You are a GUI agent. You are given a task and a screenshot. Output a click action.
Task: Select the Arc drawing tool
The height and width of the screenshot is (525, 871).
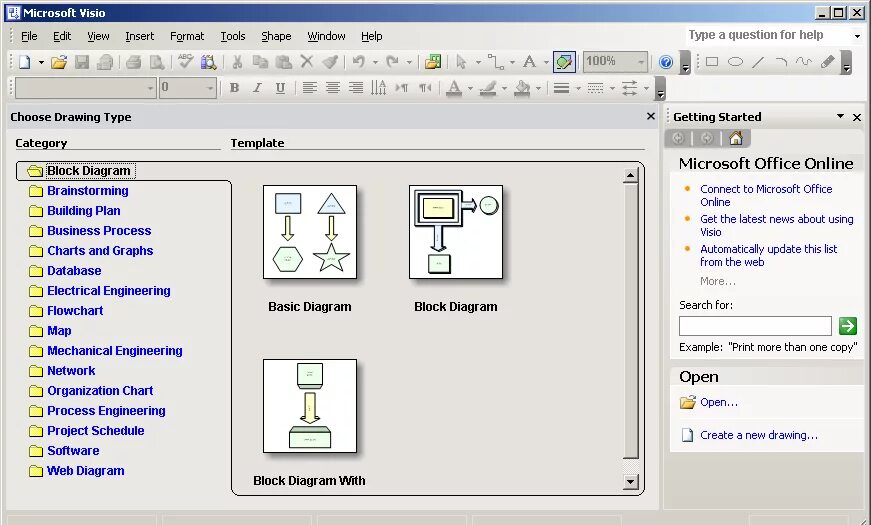click(x=781, y=62)
